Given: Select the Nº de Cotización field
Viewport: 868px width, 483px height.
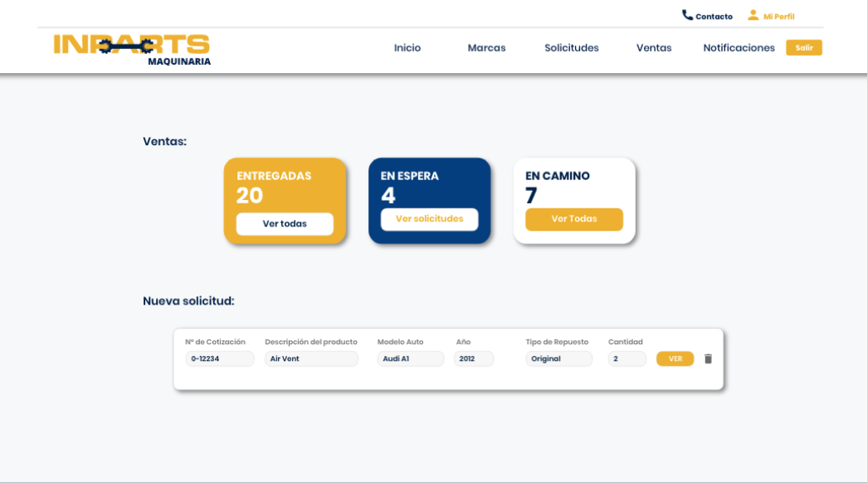Looking at the screenshot, I should point(219,359).
